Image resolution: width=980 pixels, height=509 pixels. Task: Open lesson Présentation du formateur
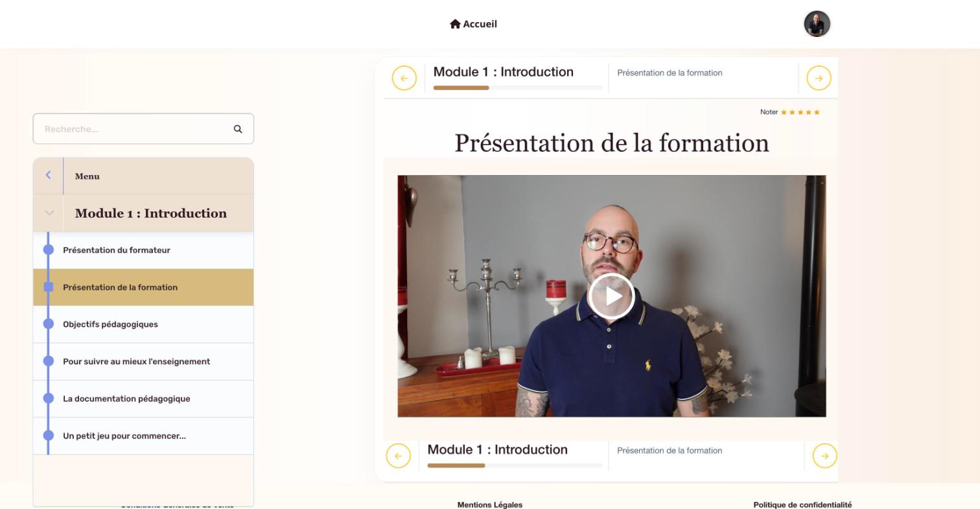point(143,250)
